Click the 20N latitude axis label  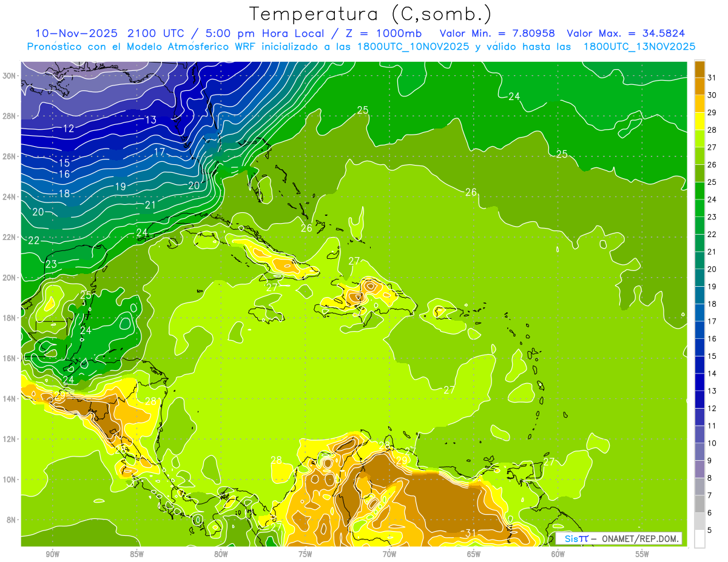click(x=10, y=278)
